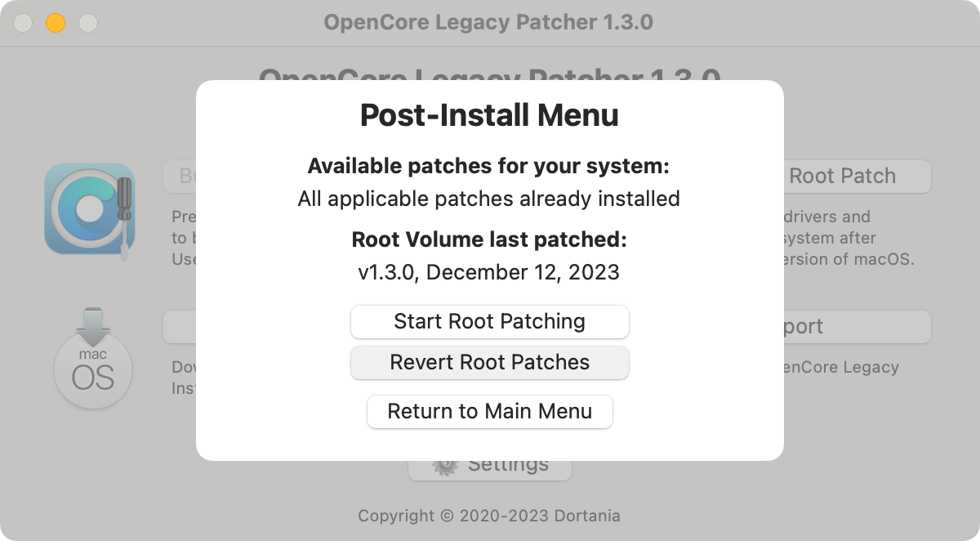Image resolution: width=980 pixels, height=541 pixels.
Task: Click 'Available patches for your system:' label
Action: tap(489, 167)
